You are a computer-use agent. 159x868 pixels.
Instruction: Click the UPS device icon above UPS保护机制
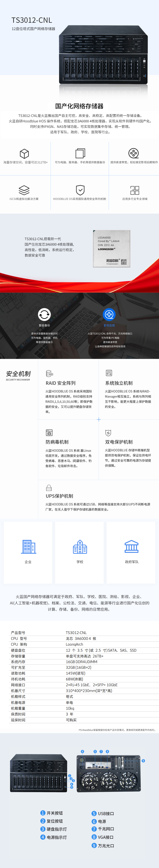click(x=49, y=488)
